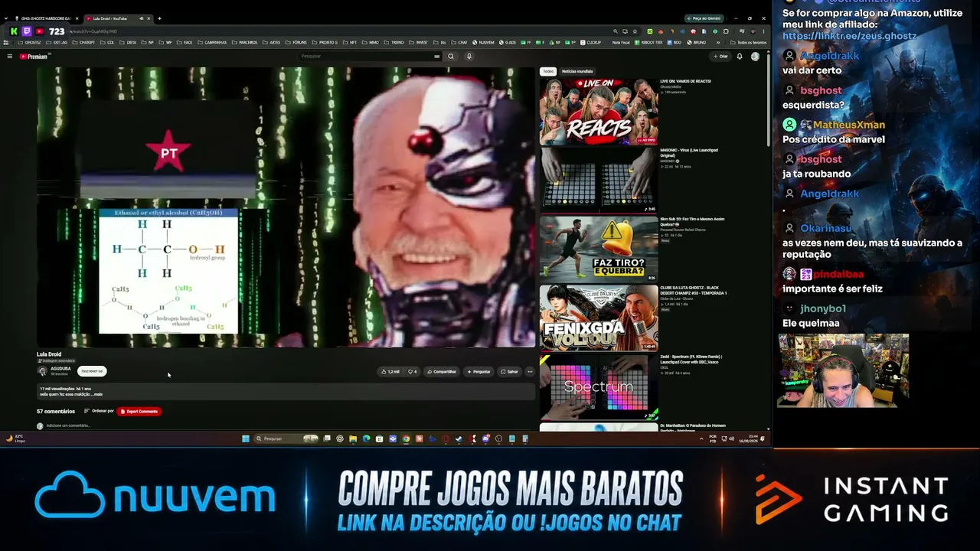Click the Export Comments button
This screenshot has width=980, height=551.
(139, 411)
